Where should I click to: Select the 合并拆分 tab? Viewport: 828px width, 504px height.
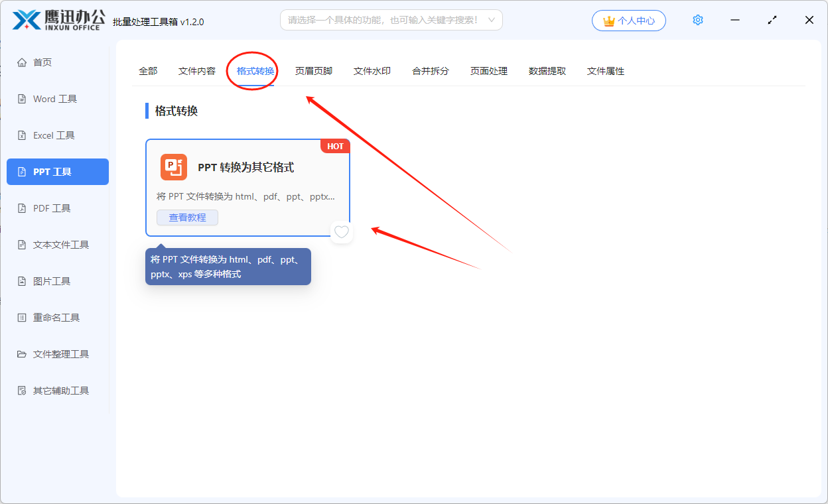point(431,71)
